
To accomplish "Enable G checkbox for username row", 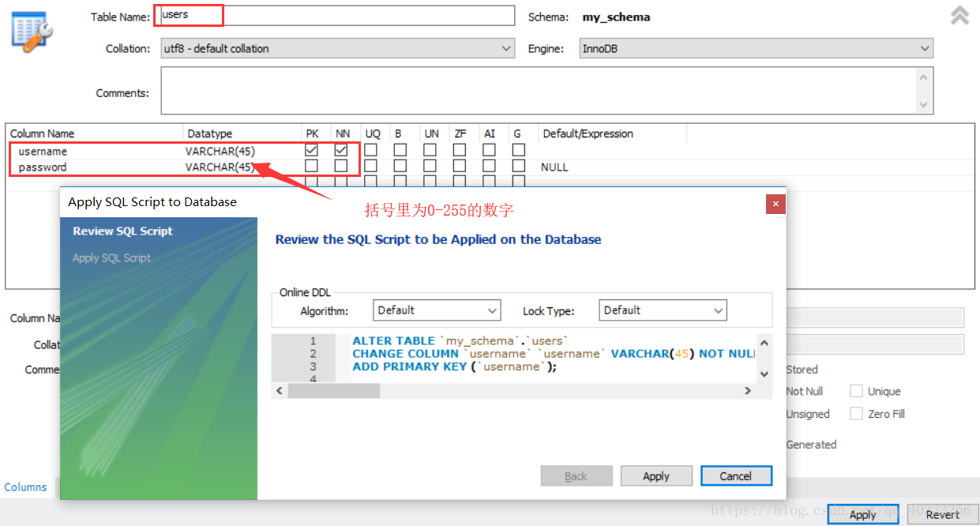I will coord(519,149).
